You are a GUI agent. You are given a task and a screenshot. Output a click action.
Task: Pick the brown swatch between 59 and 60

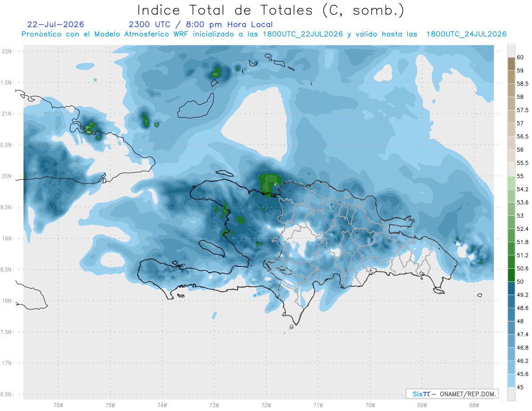pos(511,64)
